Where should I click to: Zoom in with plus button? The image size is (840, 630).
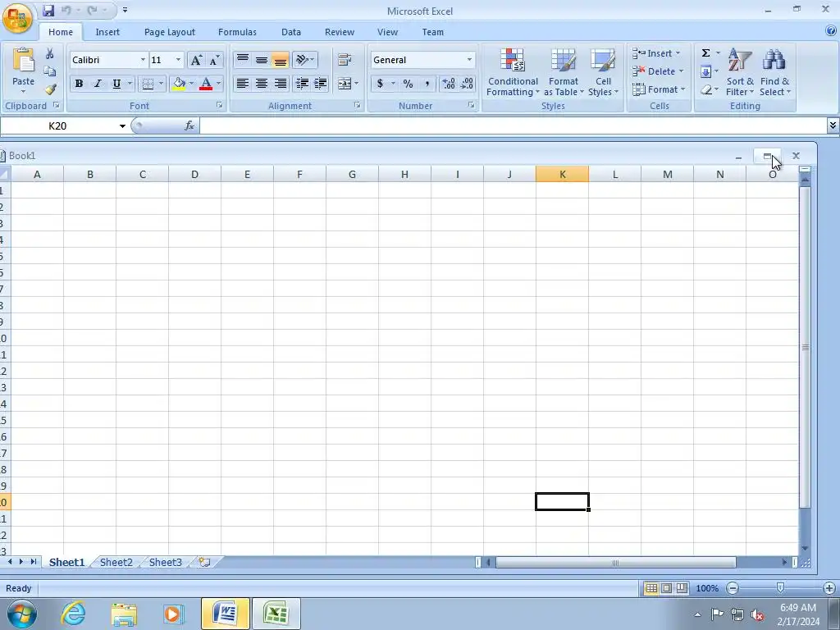click(829, 588)
